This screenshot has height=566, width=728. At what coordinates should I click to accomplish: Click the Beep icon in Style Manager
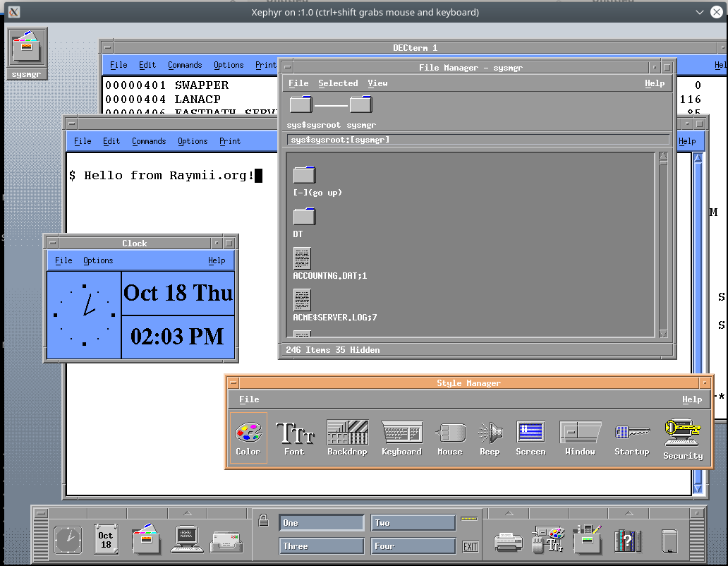490,434
